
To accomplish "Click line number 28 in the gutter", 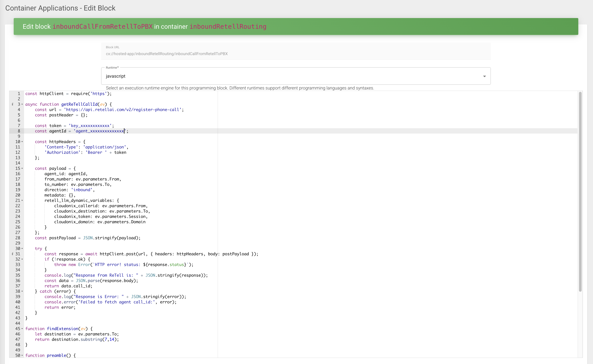I will 18,238.
